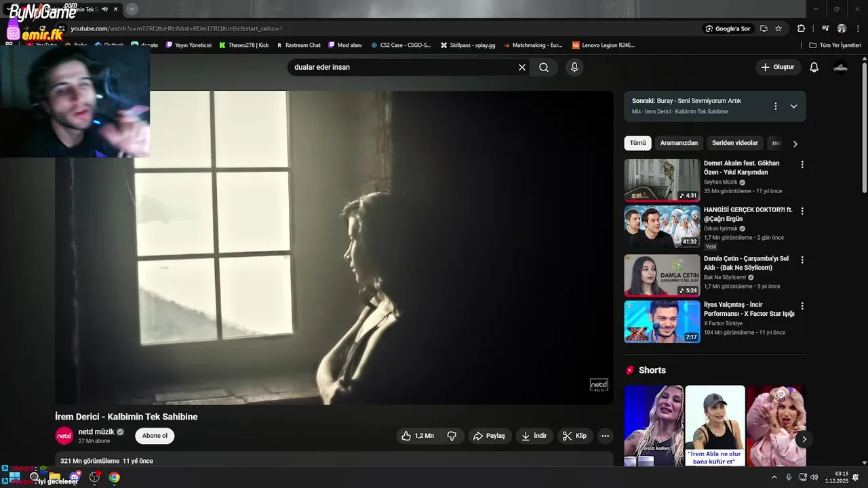Share the video using Paylaş

coord(489,436)
